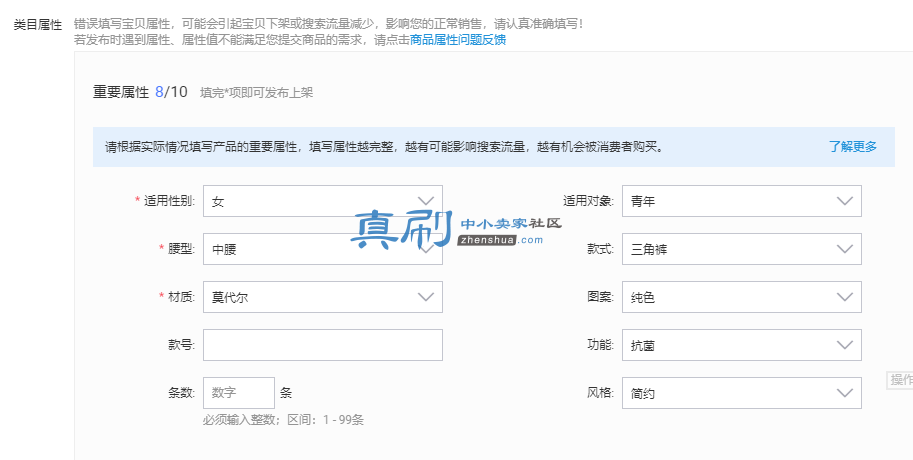This screenshot has height=460, width=913.
Task: Click the 必须输入整数；区间：1 - 99条 note
Action: click(x=284, y=420)
